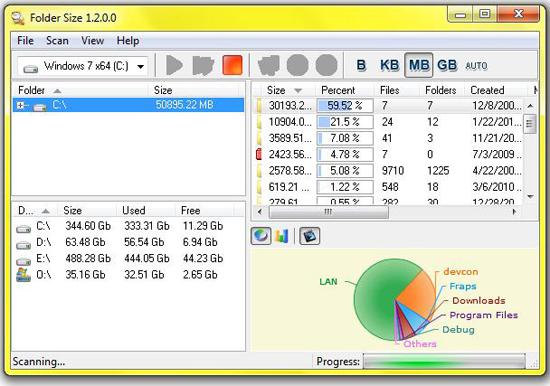This screenshot has height=386, width=550.
Task: Expand the C:\ tree node
Action: (x=21, y=105)
